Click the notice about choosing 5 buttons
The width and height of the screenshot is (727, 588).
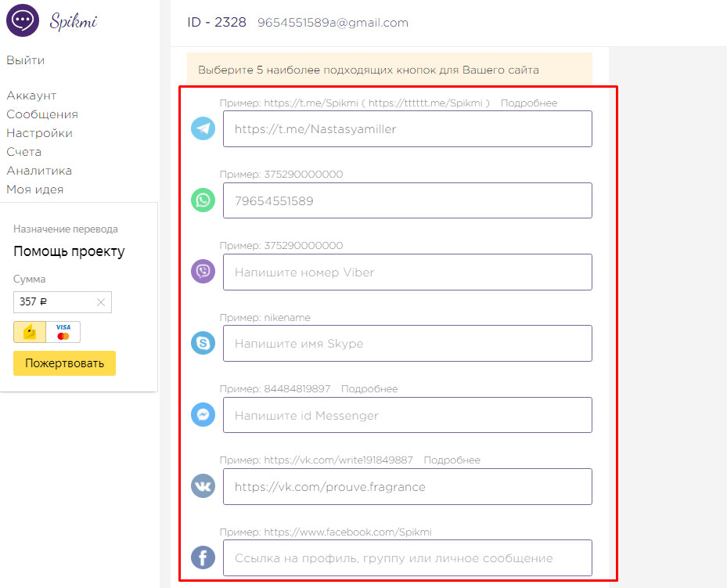(x=390, y=70)
